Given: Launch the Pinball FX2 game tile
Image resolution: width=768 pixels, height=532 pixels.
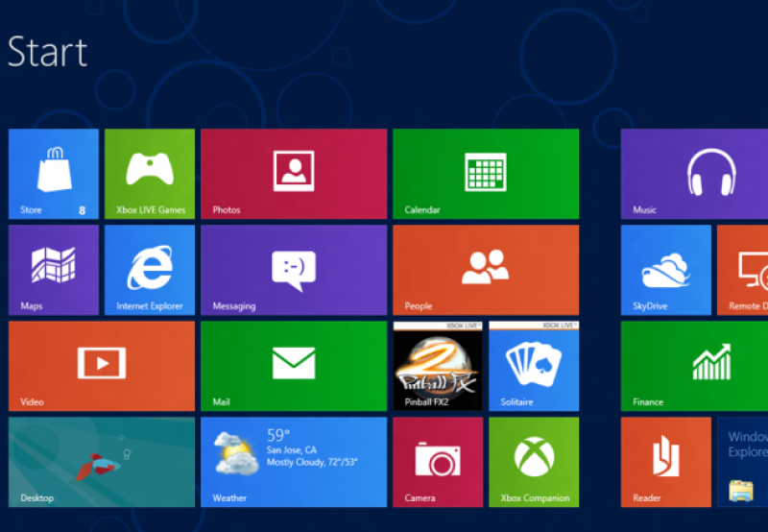Looking at the screenshot, I should coord(438,366).
